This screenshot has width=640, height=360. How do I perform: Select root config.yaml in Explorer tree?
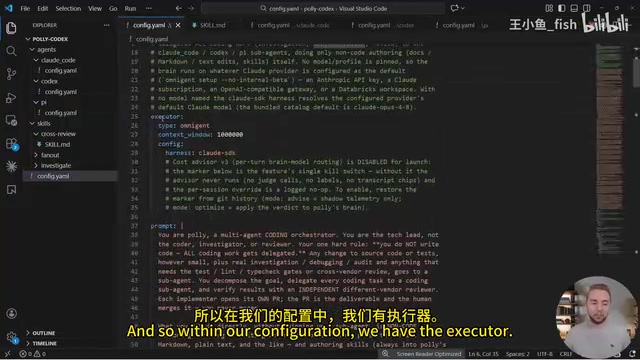click(x=53, y=176)
